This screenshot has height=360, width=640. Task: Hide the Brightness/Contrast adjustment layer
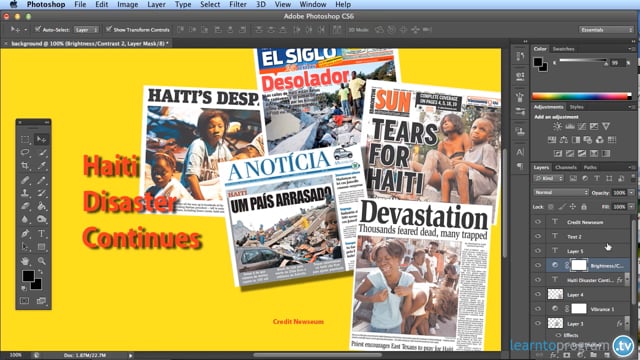[538, 265]
